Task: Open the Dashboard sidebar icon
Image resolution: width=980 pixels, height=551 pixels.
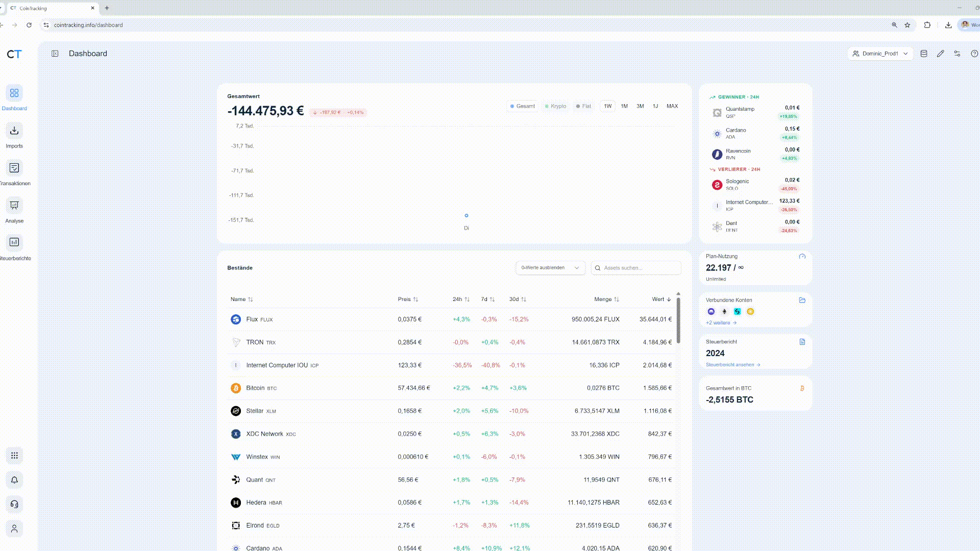Action: (14, 93)
